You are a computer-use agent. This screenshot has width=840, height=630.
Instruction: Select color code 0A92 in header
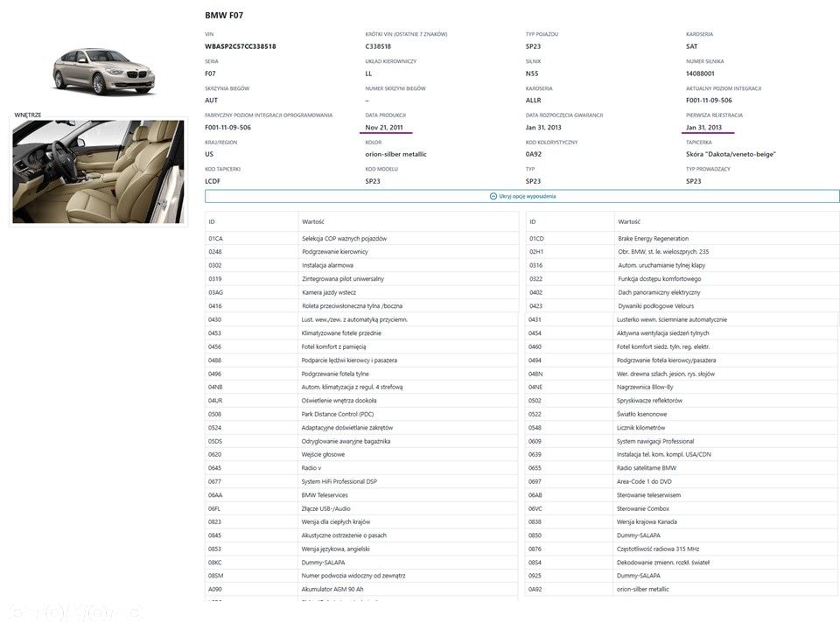pyautogui.click(x=534, y=154)
